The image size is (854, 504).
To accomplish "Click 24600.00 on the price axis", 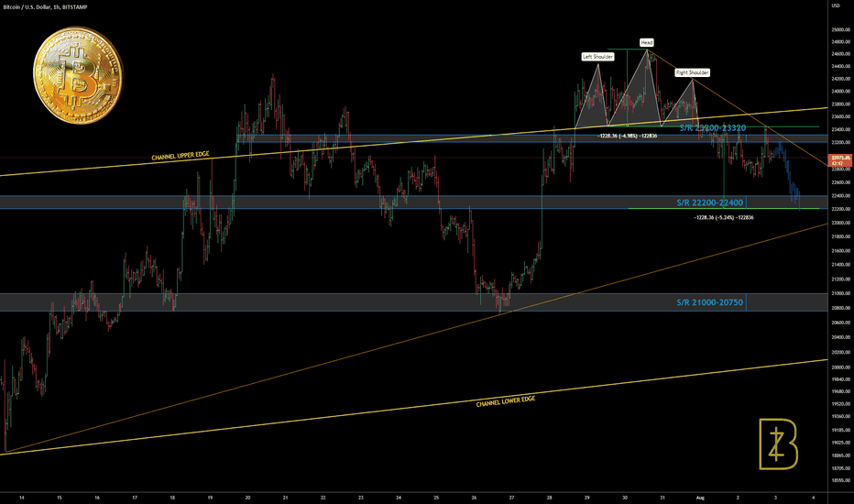I will [841, 54].
